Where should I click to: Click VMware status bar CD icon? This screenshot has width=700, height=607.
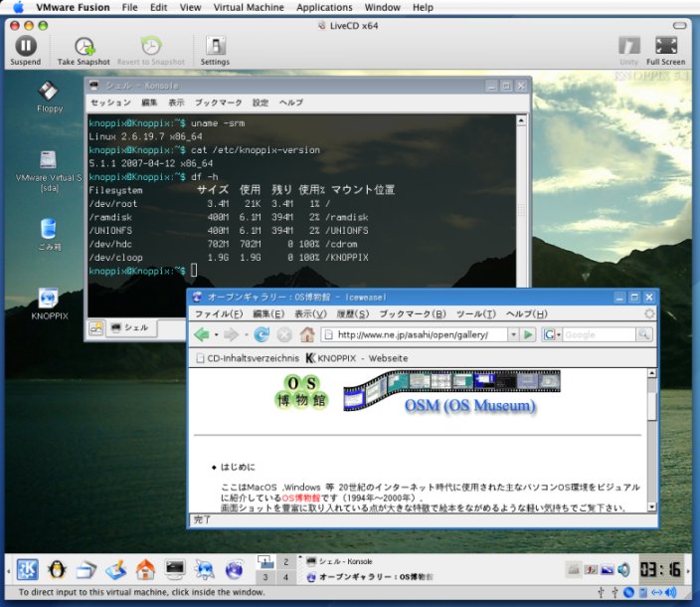click(629, 593)
